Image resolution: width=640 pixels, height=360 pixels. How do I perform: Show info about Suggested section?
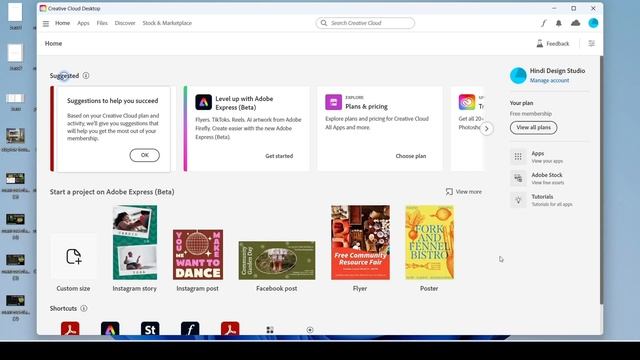86,76
